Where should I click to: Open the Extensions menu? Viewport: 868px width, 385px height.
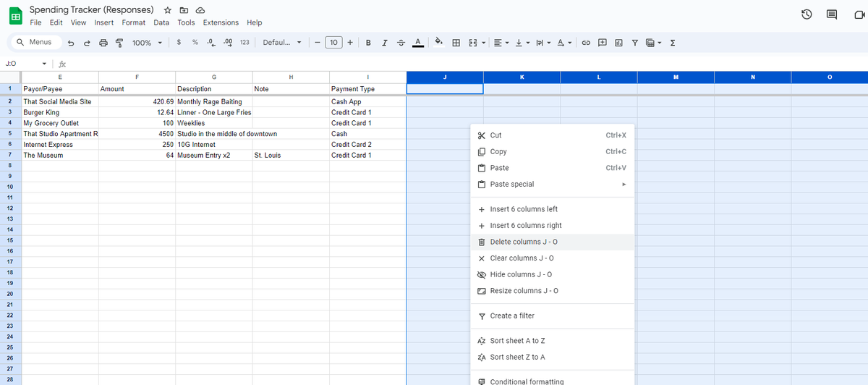coord(221,22)
